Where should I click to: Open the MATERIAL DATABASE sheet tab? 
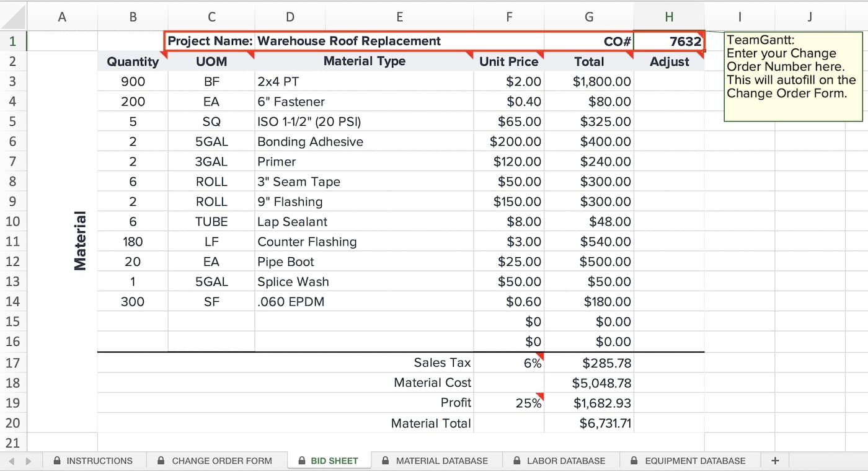coord(435,460)
